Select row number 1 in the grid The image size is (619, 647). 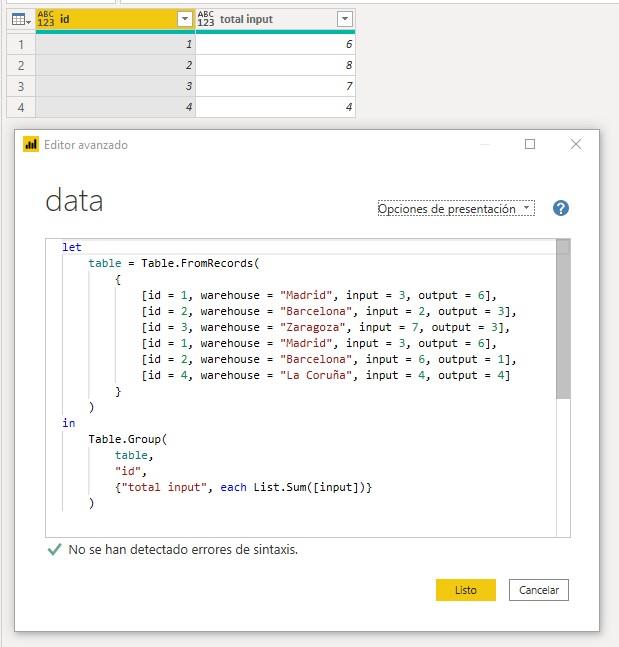[x=18, y=43]
